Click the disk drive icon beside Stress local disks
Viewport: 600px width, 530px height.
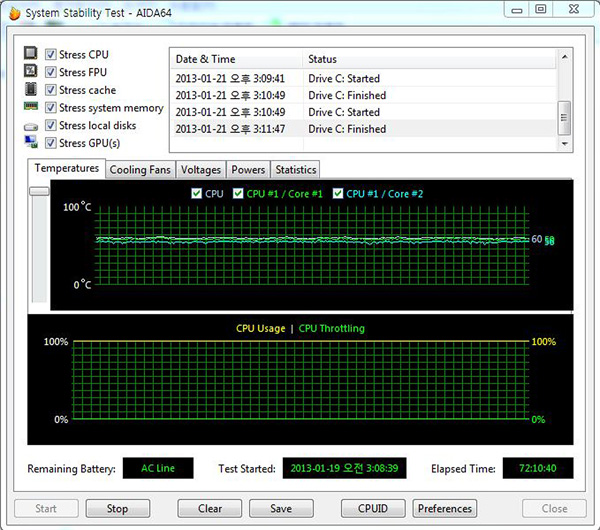pyautogui.click(x=31, y=127)
